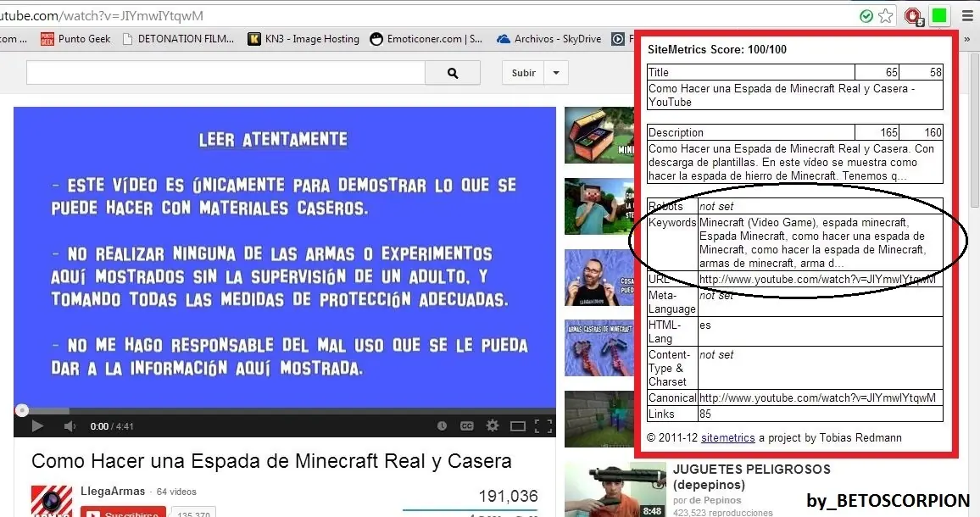Click the green square extension icon
This screenshot has width=980, height=517.
(938, 15)
